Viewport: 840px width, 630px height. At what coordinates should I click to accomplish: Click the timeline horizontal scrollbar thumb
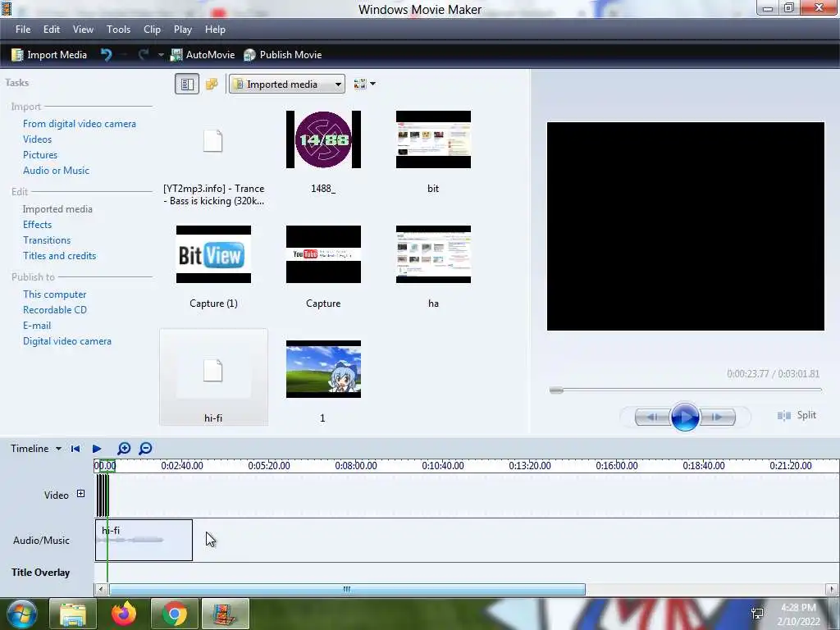pos(347,589)
